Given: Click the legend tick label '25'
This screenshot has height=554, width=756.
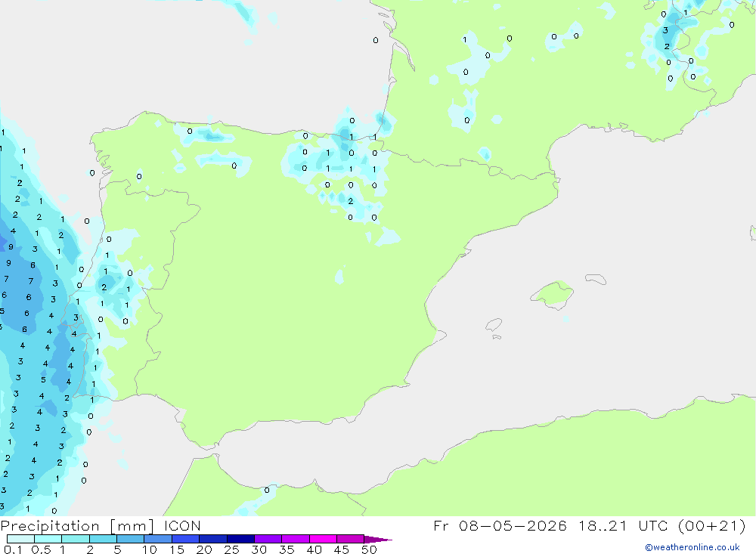Looking at the screenshot, I should point(231,549).
